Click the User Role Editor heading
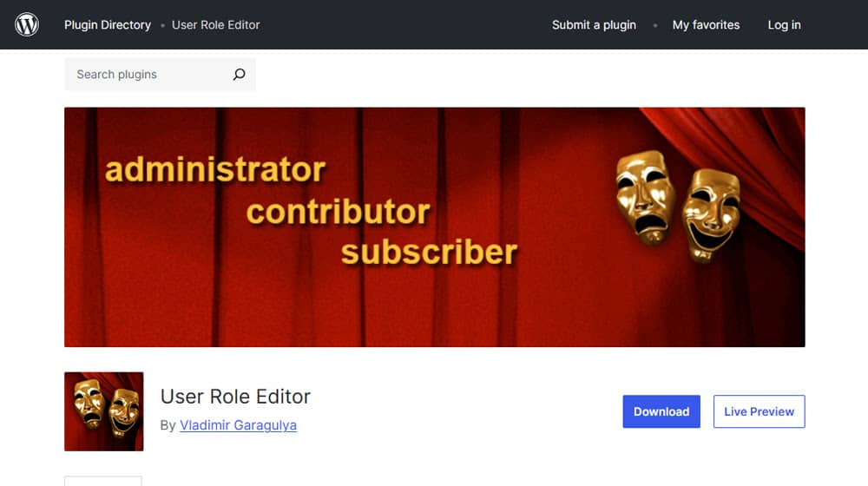Viewport: 868px width, 486px height. (x=235, y=397)
